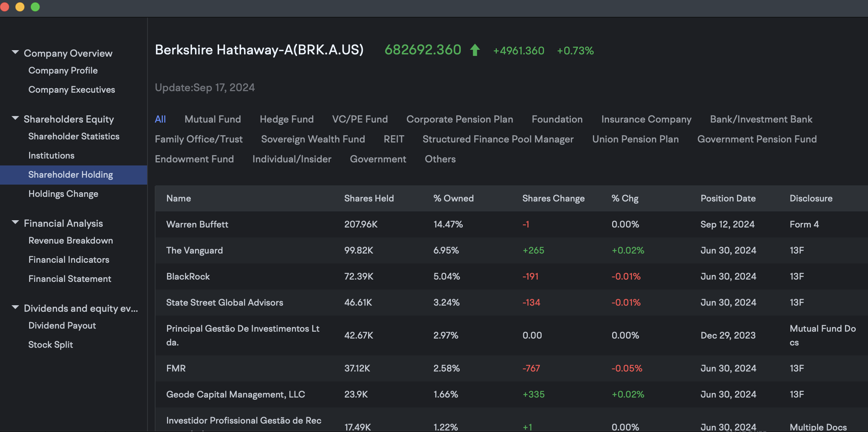Viewport: 868px width, 432px height.
Task: Collapse the Shareholders Equity tree section
Action: [x=15, y=118]
